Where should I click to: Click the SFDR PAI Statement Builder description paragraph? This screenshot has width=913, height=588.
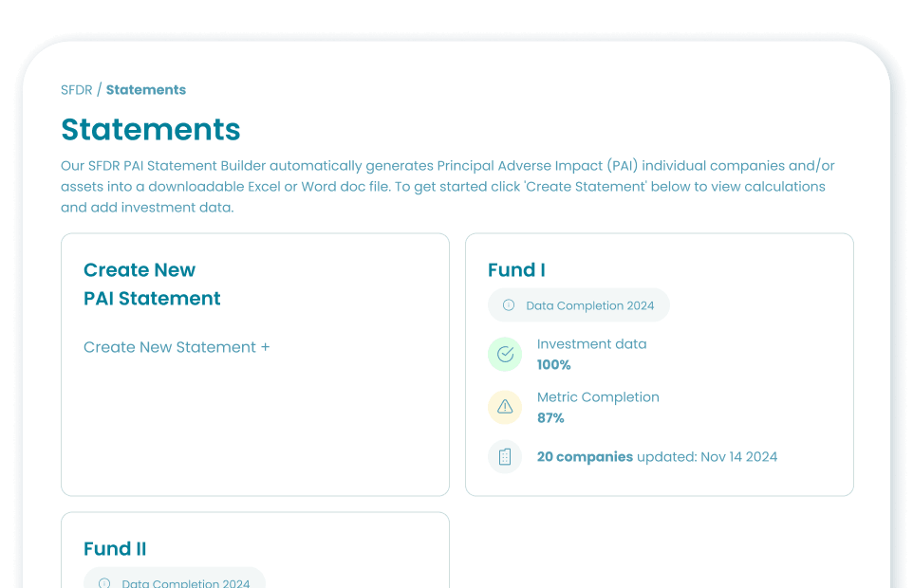click(448, 187)
